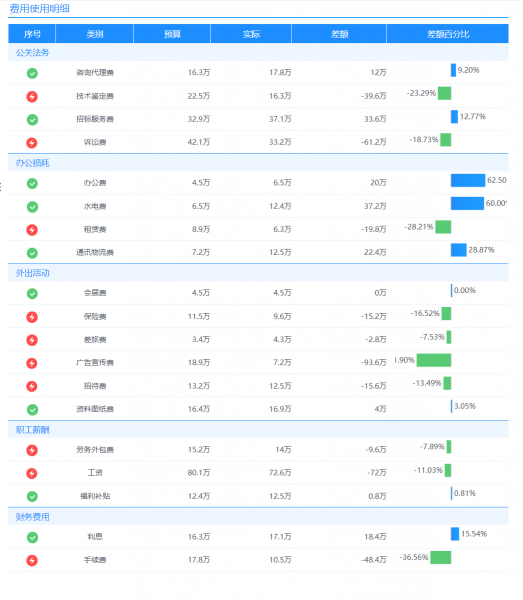Click the green check icon for 福利补贴

pyautogui.click(x=32, y=496)
